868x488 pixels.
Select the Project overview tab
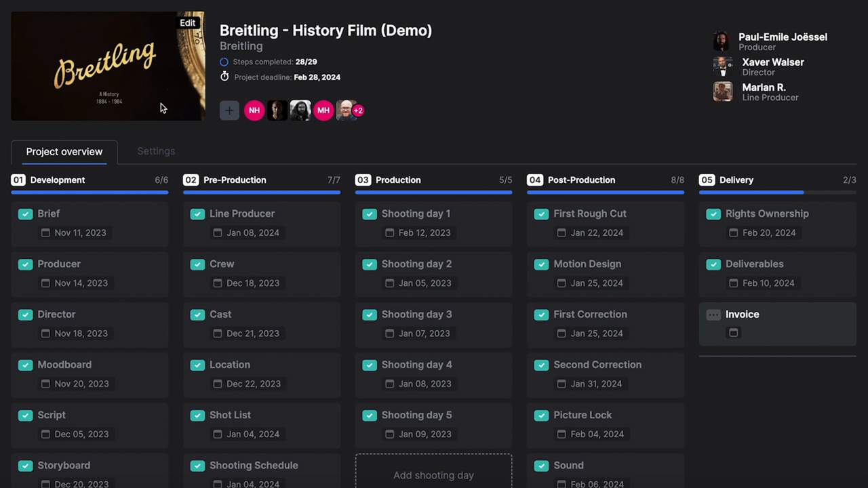[64, 152]
